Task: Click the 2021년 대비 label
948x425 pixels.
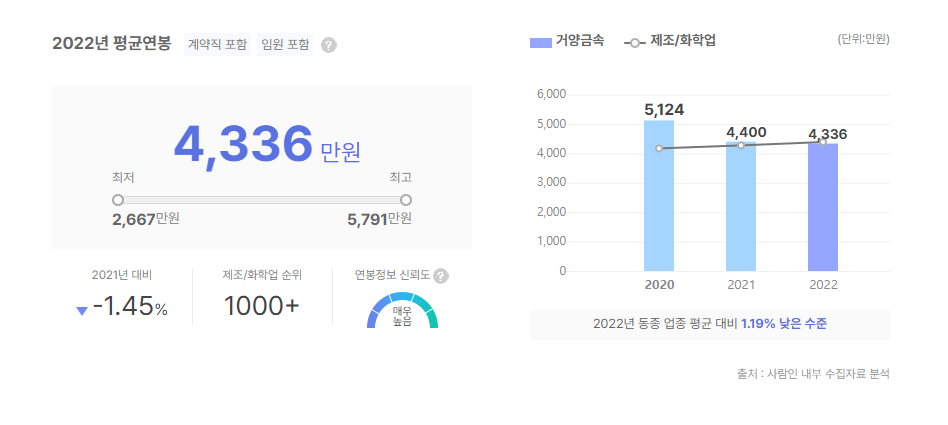Action: click(x=122, y=275)
